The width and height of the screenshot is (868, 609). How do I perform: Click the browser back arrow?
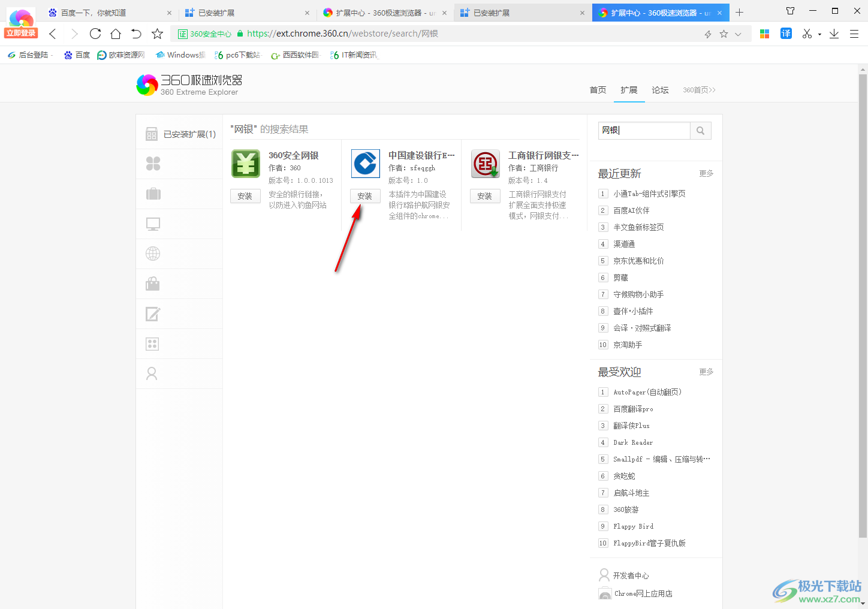[53, 34]
